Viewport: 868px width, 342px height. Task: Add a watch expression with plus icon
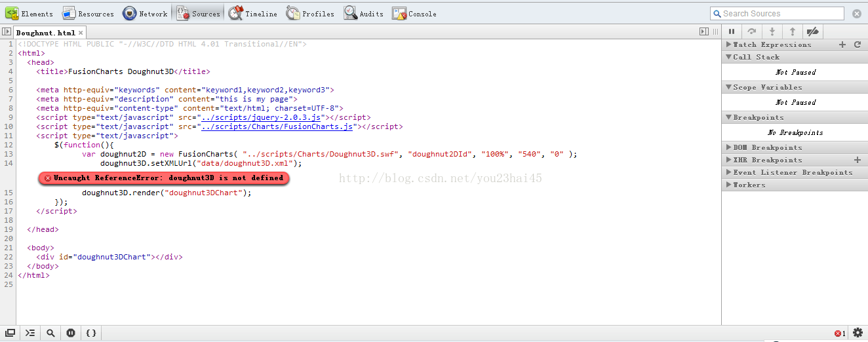click(842, 45)
